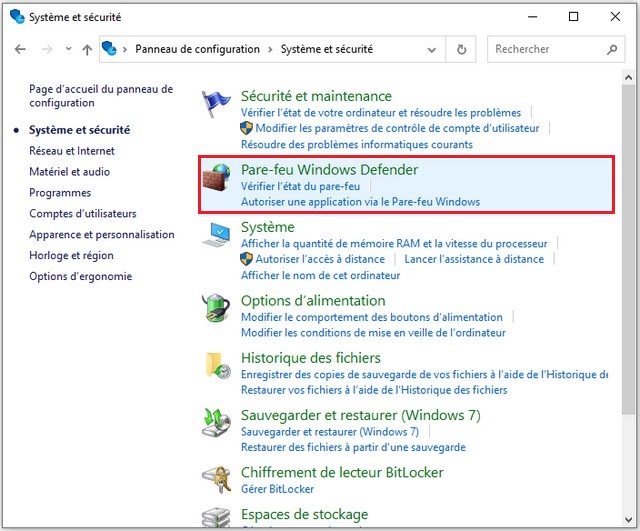Click the shield icon beside Modifier les paramètres de contrôle

[x=246, y=128]
